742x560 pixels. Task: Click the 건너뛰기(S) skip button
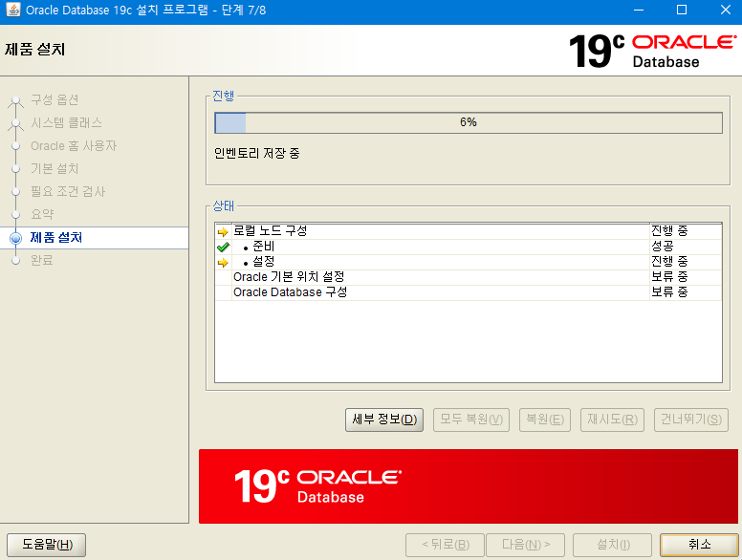691,420
